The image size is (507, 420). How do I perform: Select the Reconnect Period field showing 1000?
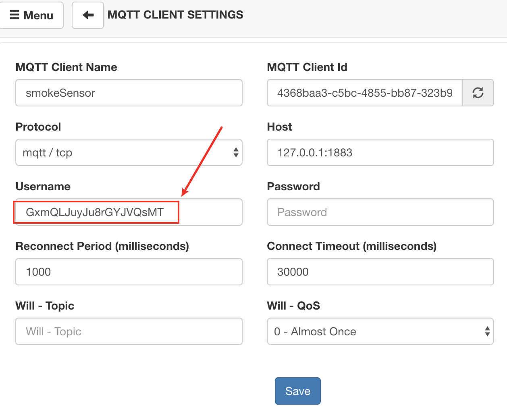(129, 272)
